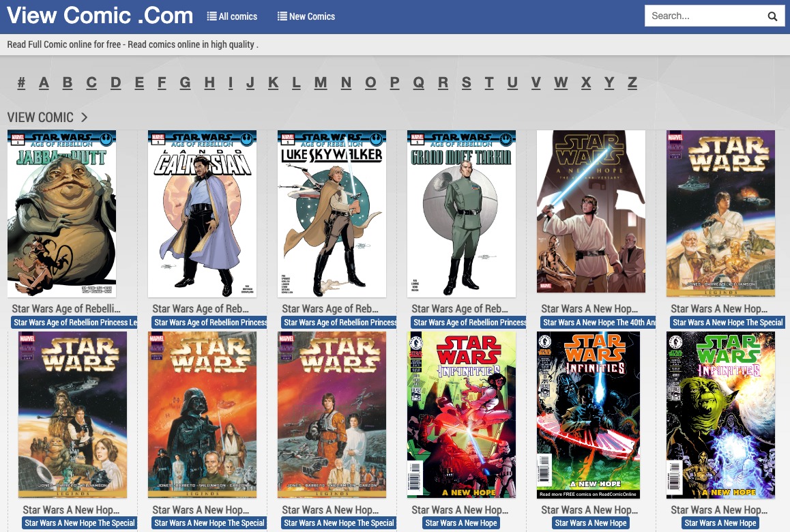Open the red-logo Star Wars Infinities cover
The height and width of the screenshot is (532, 790).
(x=461, y=415)
